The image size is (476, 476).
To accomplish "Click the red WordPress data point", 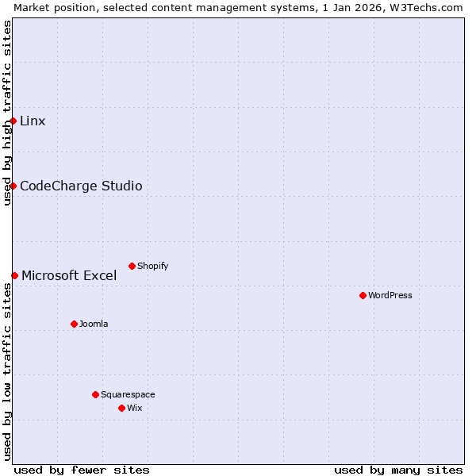I will [x=363, y=295].
